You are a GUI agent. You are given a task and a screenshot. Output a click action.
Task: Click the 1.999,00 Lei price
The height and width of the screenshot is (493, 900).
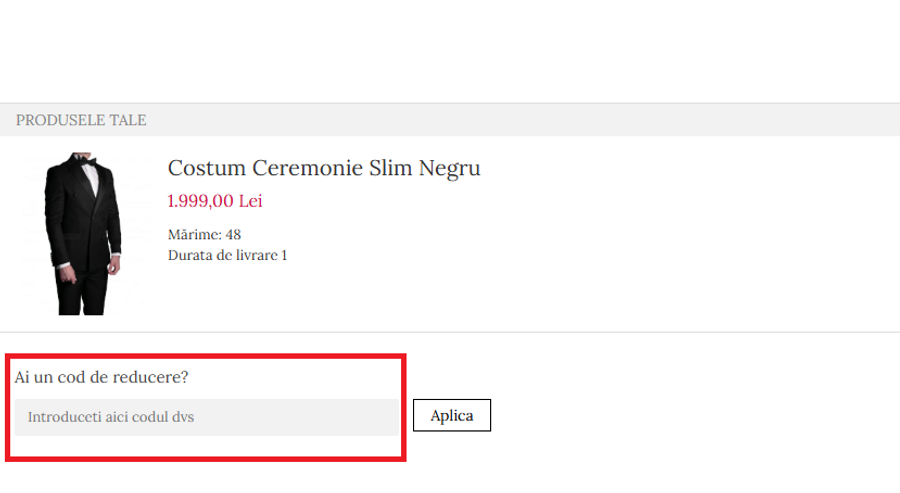(x=215, y=201)
